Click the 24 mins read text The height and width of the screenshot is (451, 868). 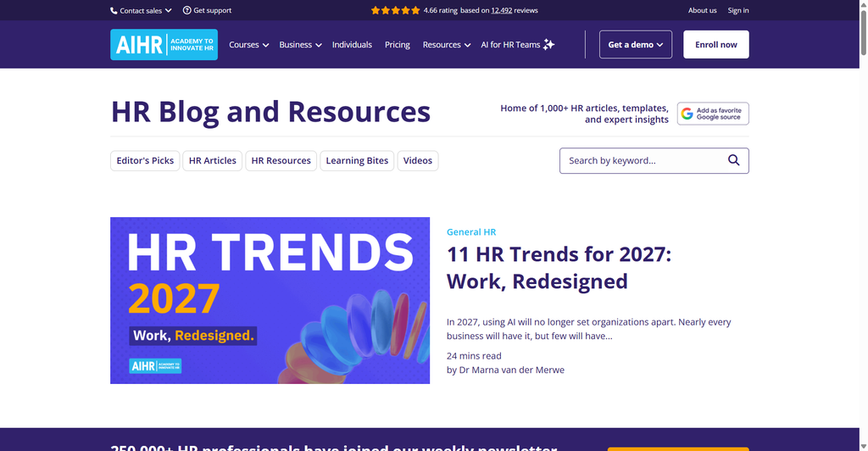point(474,356)
